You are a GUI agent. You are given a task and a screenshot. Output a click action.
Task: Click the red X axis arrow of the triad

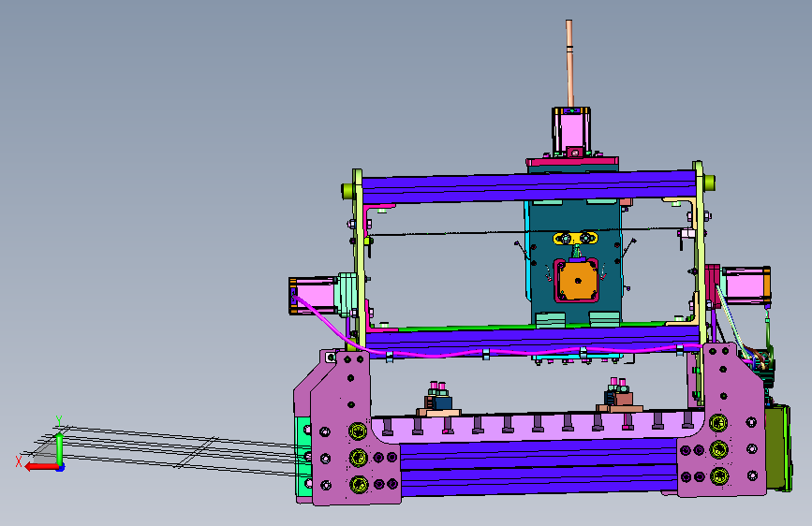tap(40, 467)
